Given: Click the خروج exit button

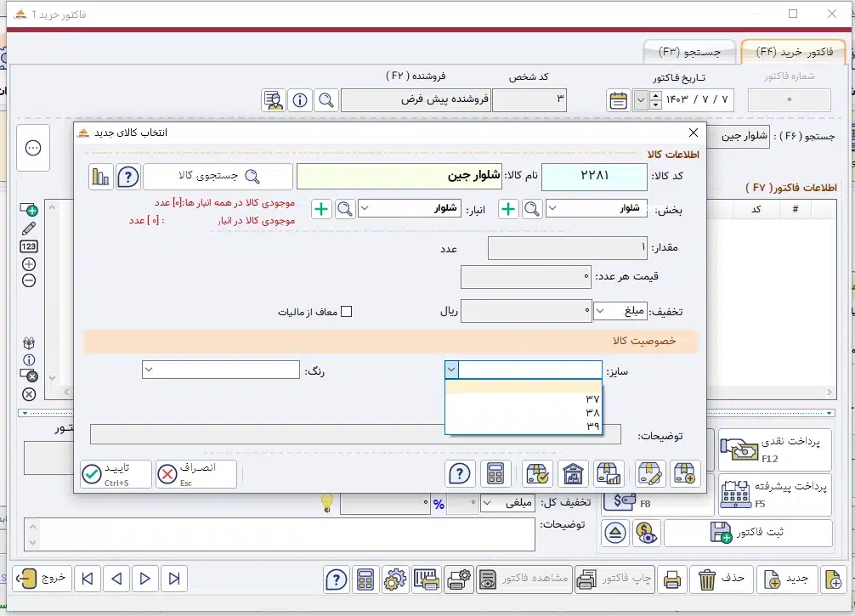Looking at the screenshot, I should pos(42,579).
